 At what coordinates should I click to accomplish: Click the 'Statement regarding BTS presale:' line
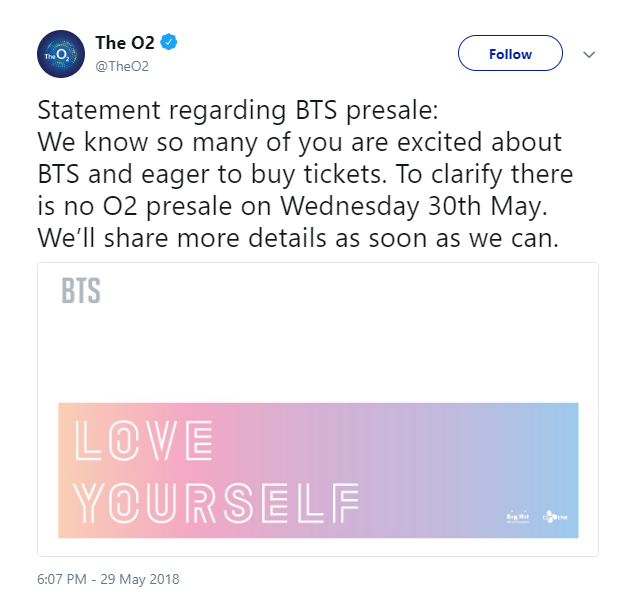click(238, 110)
